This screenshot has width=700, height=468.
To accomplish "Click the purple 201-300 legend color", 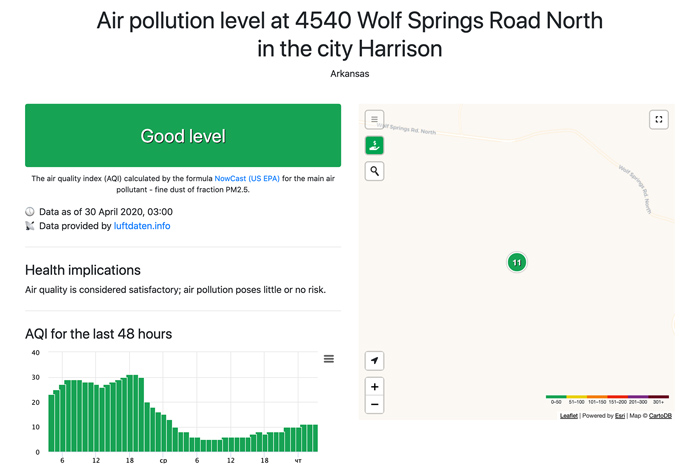I will click(x=638, y=397).
